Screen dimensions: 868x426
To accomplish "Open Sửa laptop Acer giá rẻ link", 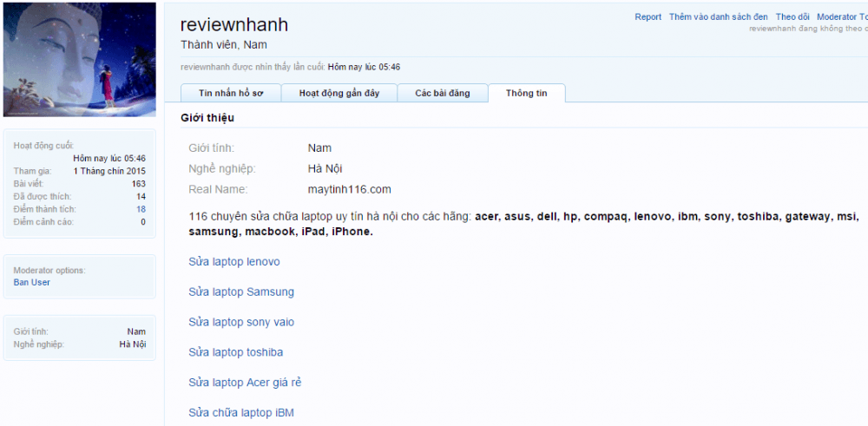I will (x=245, y=383).
